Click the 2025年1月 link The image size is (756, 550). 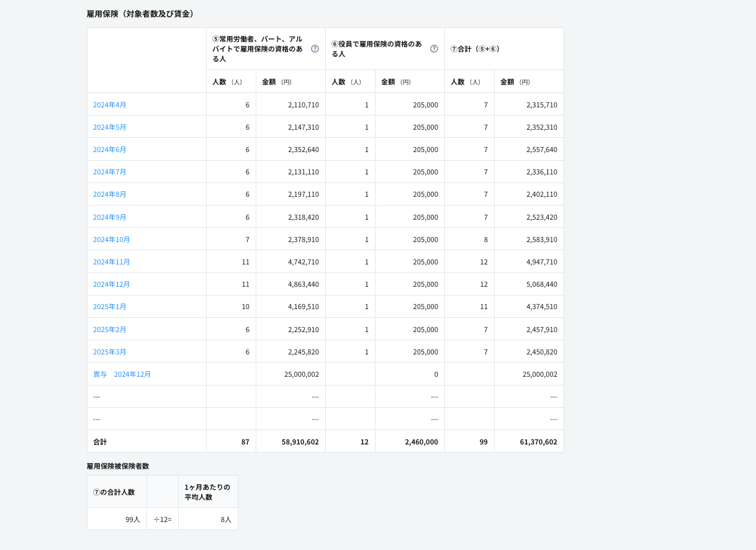[x=110, y=307]
